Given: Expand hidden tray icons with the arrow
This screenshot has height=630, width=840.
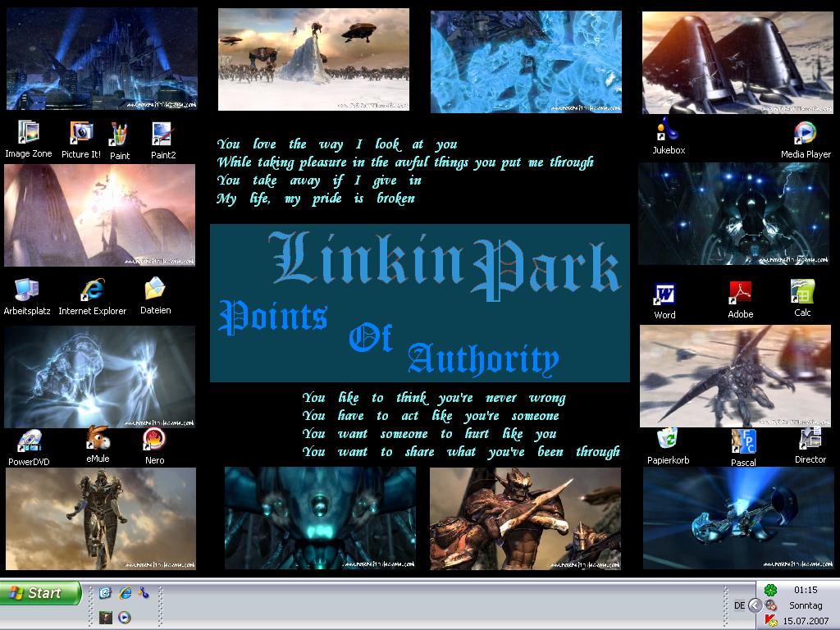Looking at the screenshot, I should coord(756,605).
